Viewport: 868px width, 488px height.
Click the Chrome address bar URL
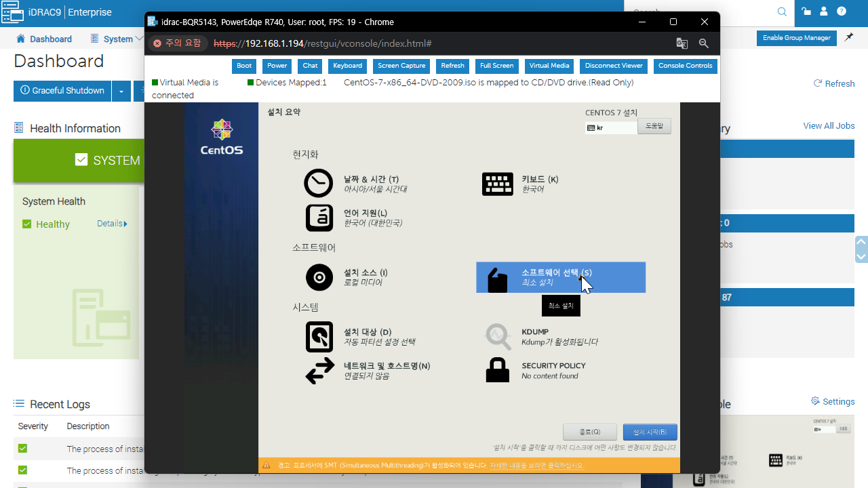(x=323, y=43)
